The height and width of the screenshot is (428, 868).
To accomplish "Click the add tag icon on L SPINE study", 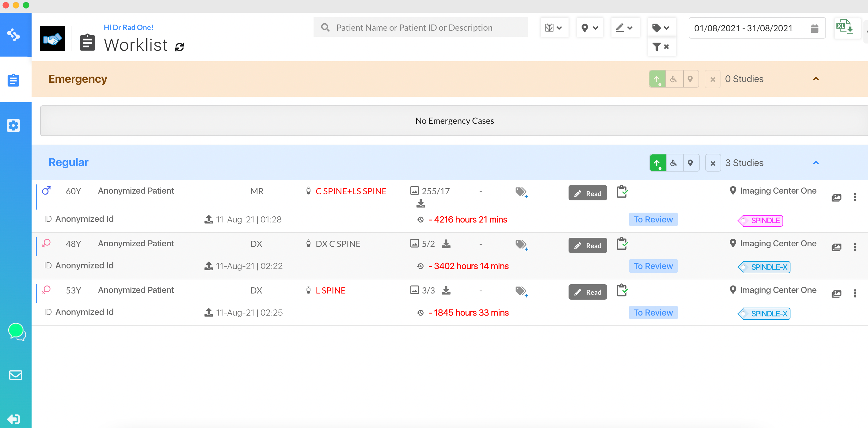I will [x=521, y=292].
